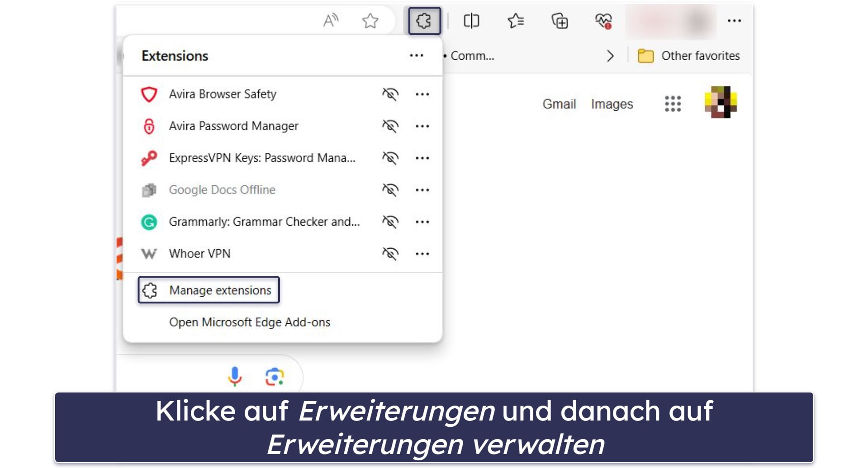Select ExpressVPN Keys: Password Mana... entry

[262, 158]
